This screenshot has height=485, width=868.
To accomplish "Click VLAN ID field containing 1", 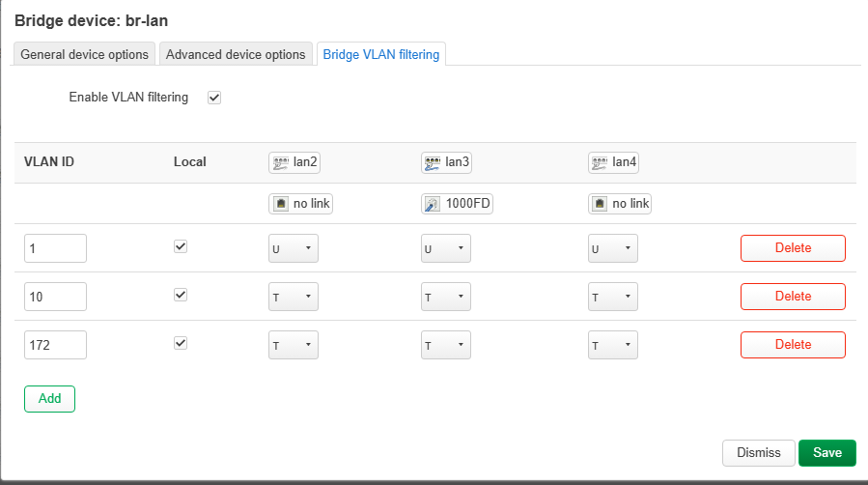I will [x=55, y=248].
